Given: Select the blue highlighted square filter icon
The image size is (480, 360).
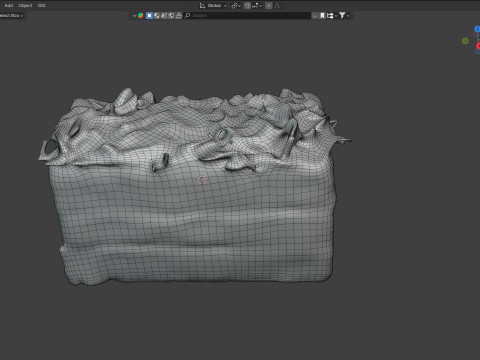Looking at the screenshot, I should pos(149,15).
